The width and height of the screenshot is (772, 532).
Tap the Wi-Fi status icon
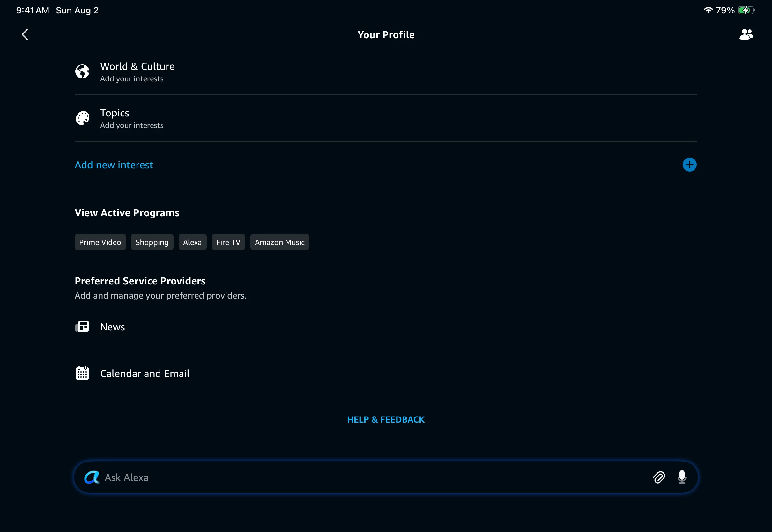point(708,10)
